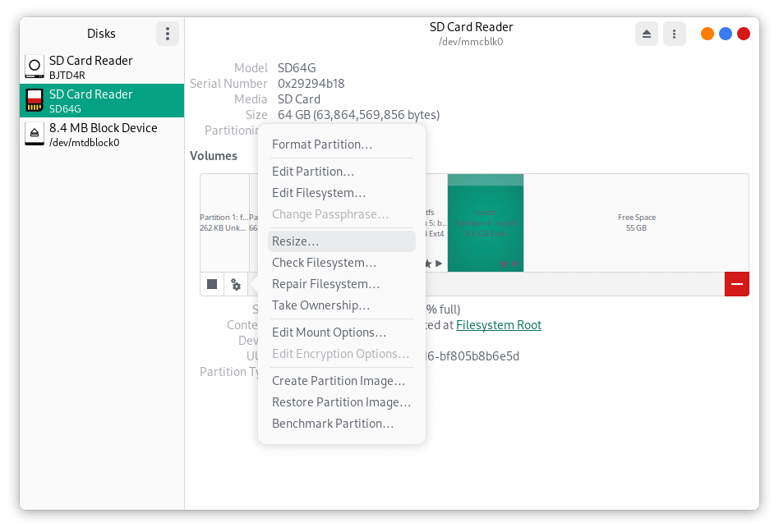
Task: Open Edit Mount Options
Action: [329, 332]
